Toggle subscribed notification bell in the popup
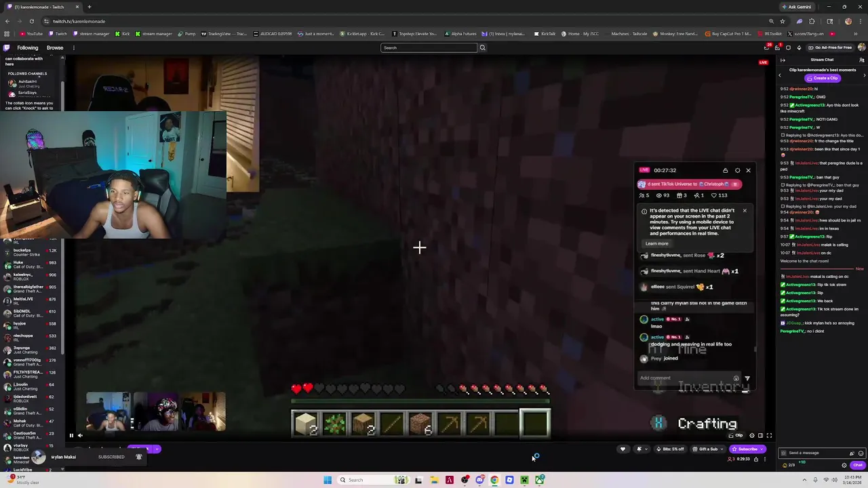Screen dimensions: 868x488 138,457
